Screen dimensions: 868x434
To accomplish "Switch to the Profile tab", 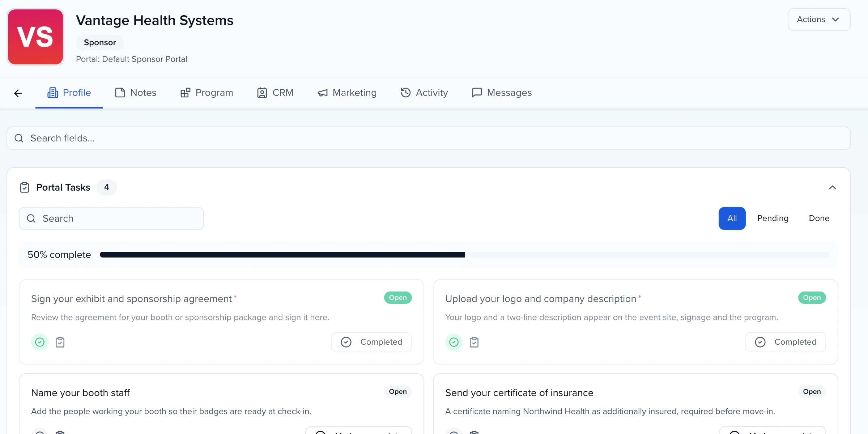I will point(69,93).
